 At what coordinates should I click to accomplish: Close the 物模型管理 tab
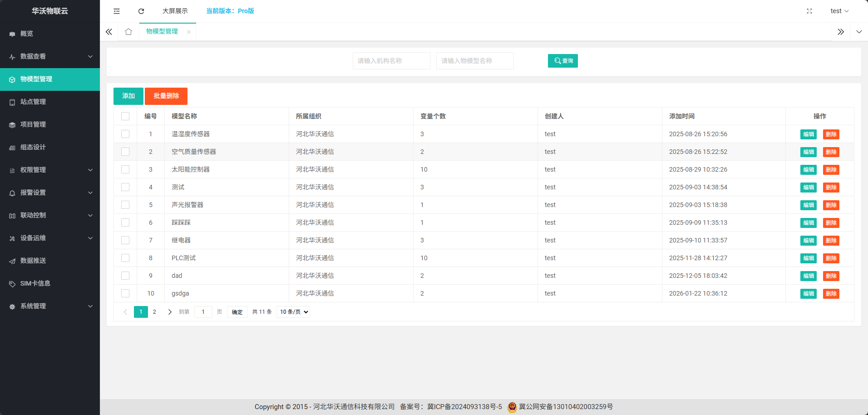click(189, 32)
